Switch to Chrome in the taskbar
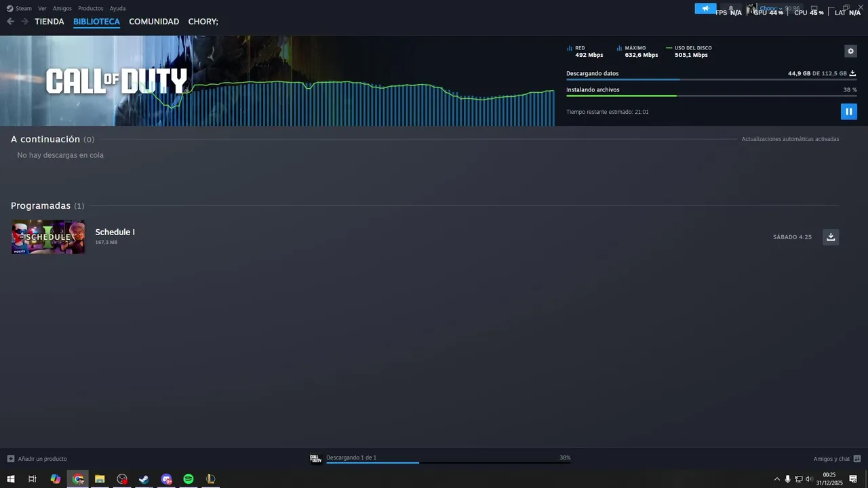The width and height of the screenshot is (868, 488). (x=78, y=479)
